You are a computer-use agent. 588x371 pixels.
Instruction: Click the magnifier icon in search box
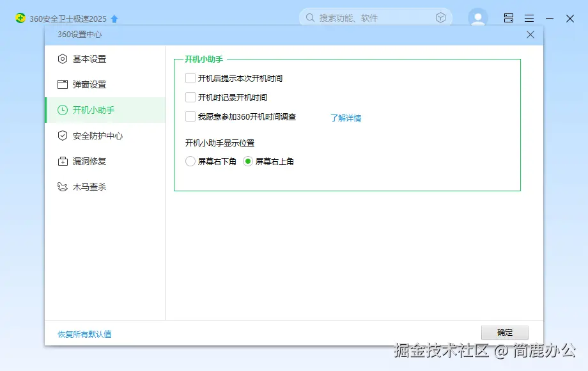(310, 18)
